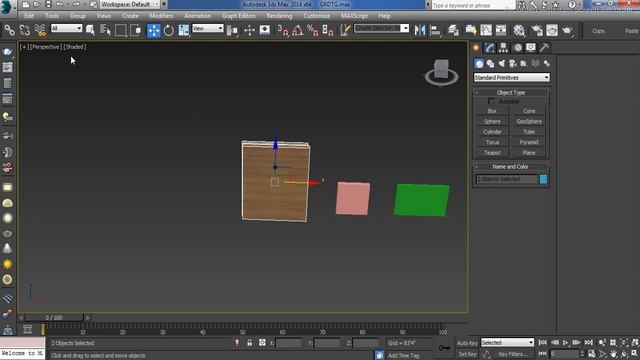Click Play Animation button
Screen dimensions: 640x360
[x=565, y=342]
